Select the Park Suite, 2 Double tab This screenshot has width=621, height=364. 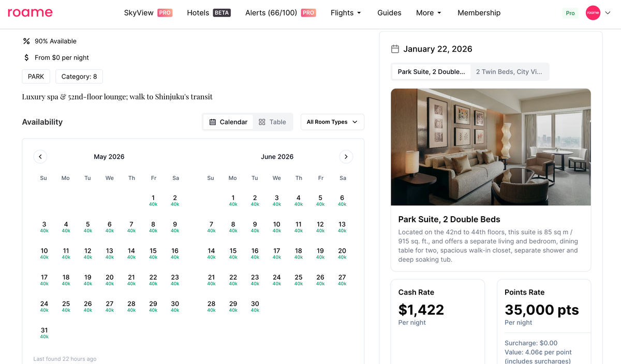coord(431,72)
